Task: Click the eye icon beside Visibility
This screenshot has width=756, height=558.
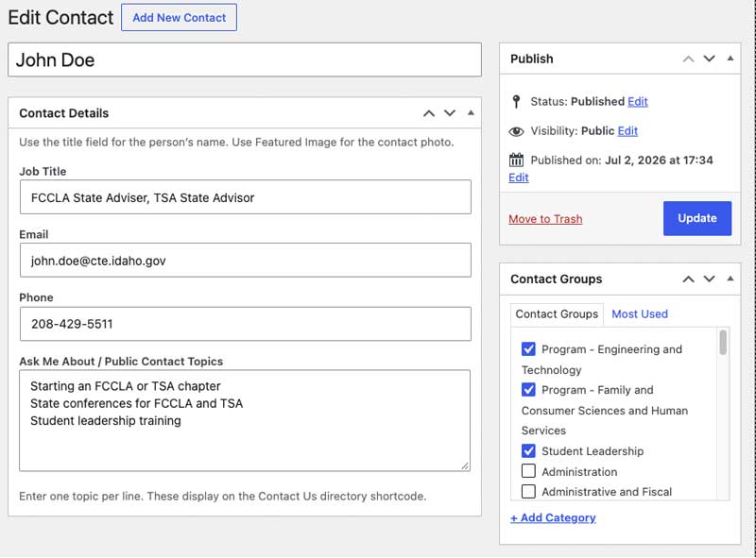Action: (x=516, y=131)
